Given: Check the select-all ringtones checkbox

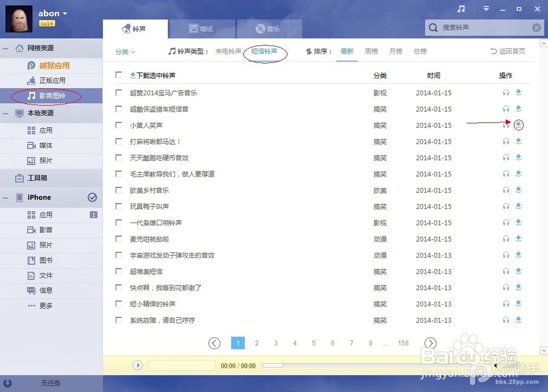Looking at the screenshot, I should [x=118, y=75].
